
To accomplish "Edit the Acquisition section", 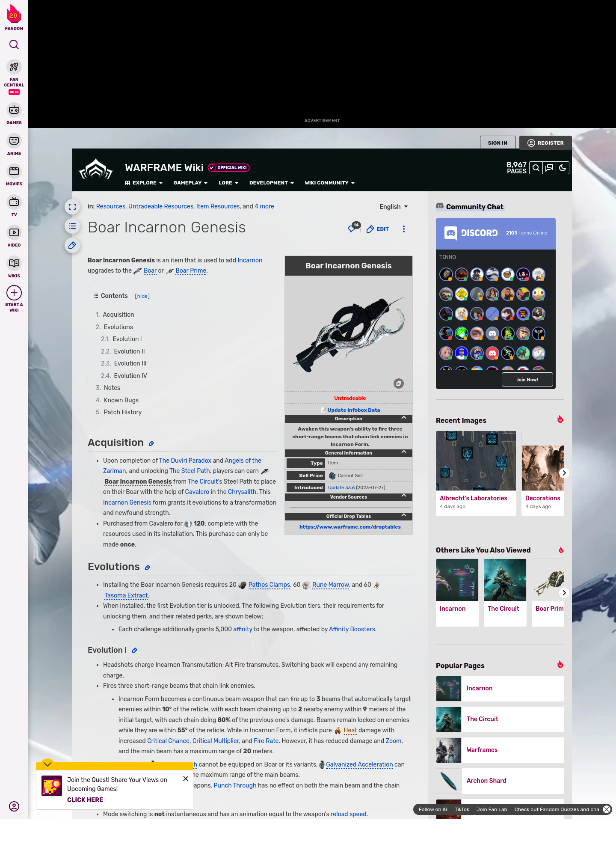I will point(151,443).
